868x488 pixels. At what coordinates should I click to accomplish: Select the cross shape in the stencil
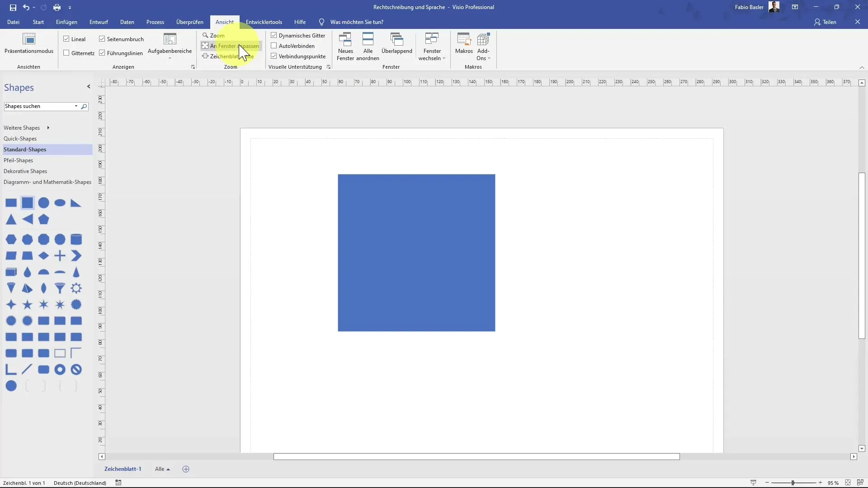60,256
